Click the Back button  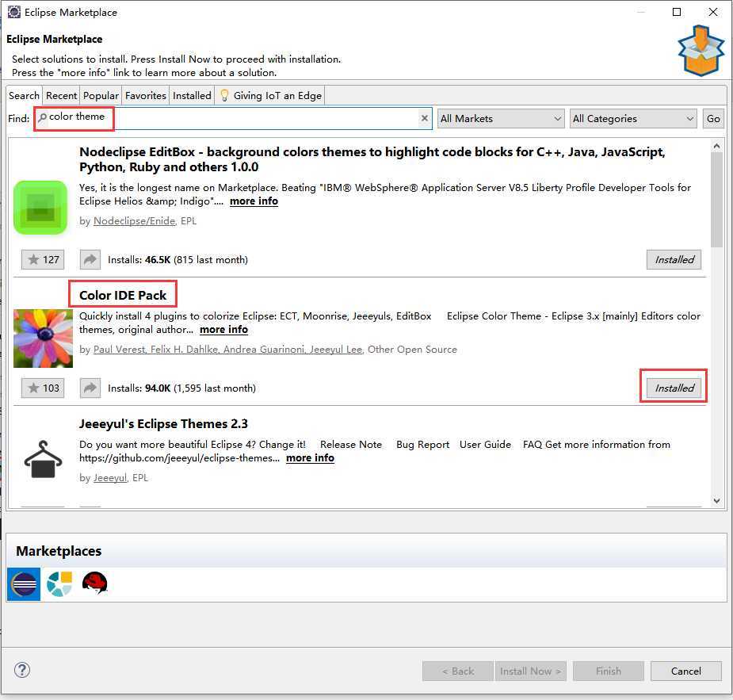[x=458, y=671]
